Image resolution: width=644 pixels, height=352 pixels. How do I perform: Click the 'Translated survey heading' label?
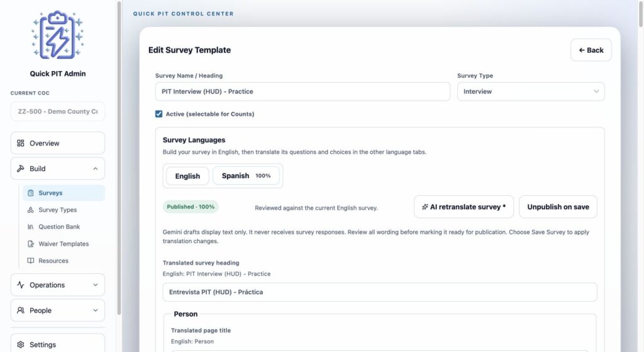click(201, 263)
